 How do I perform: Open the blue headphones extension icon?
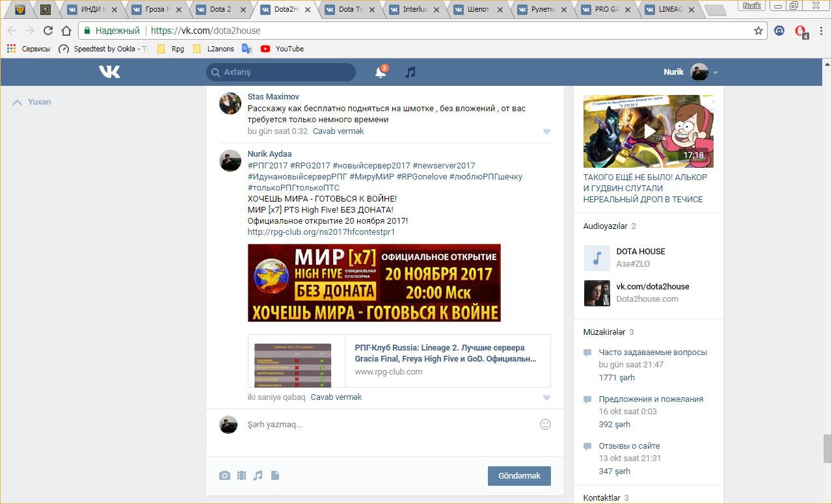pos(779,31)
